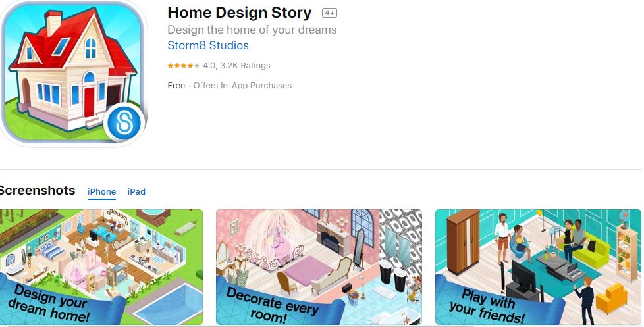Click the Home Design Story title
The width and height of the screenshot is (644, 327).
[x=240, y=13]
